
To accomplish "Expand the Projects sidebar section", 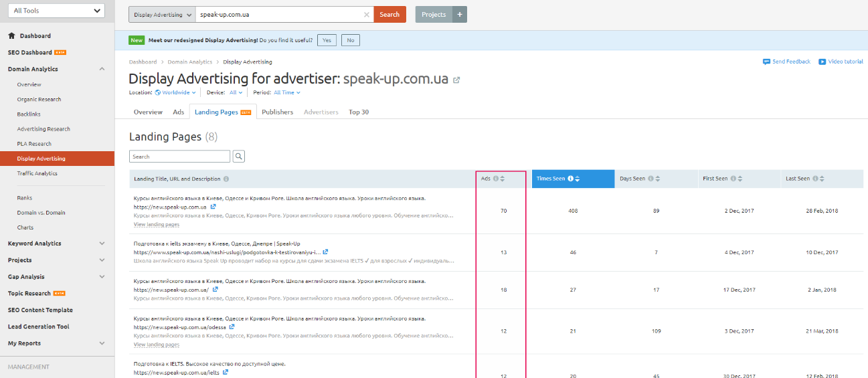I will click(x=102, y=260).
